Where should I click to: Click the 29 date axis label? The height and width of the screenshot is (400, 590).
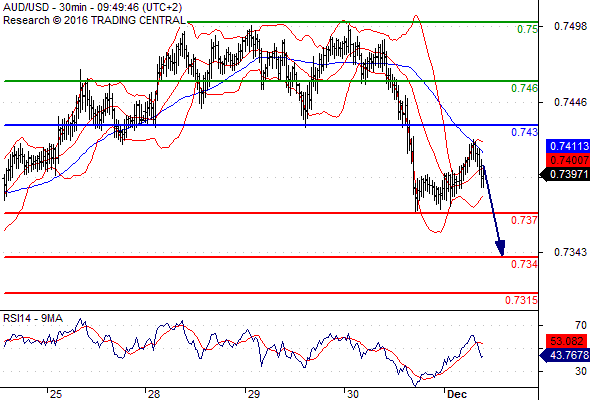coord(254,394)
